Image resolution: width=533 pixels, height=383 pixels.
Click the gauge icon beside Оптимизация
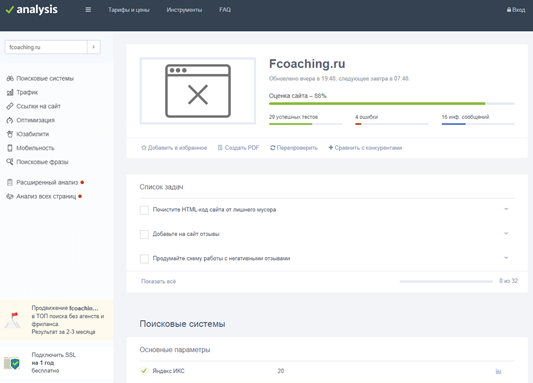(10, 120)
